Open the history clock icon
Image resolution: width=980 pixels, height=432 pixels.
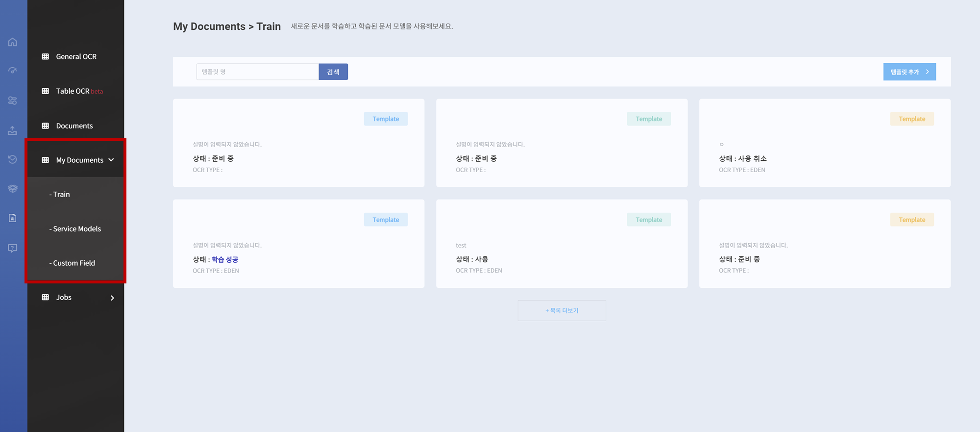point(13,159)
